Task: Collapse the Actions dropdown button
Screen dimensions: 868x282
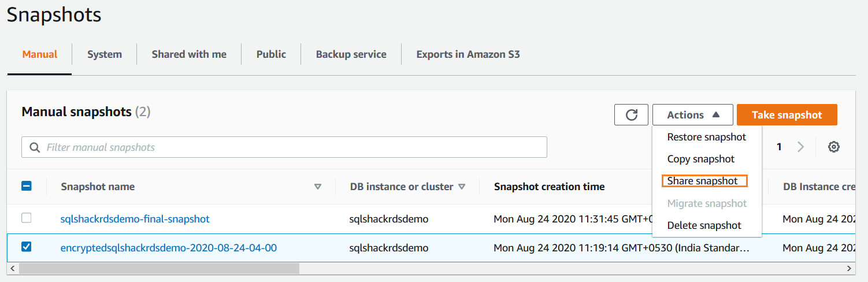Action: pos(692,115)
